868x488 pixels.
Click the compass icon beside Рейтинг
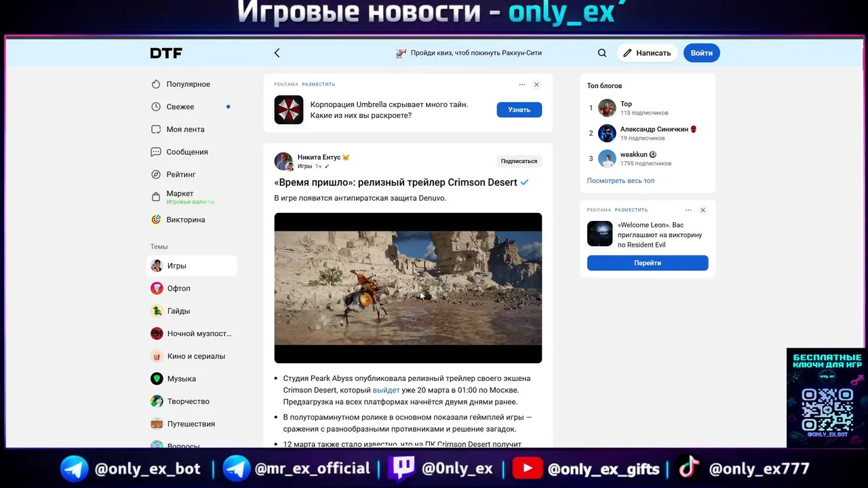156,174
